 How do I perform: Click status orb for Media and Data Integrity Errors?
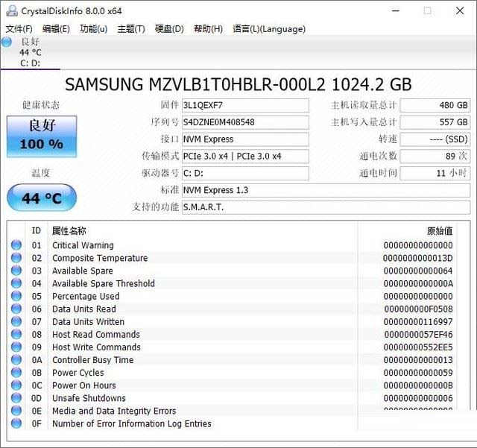tap(16, 411)
